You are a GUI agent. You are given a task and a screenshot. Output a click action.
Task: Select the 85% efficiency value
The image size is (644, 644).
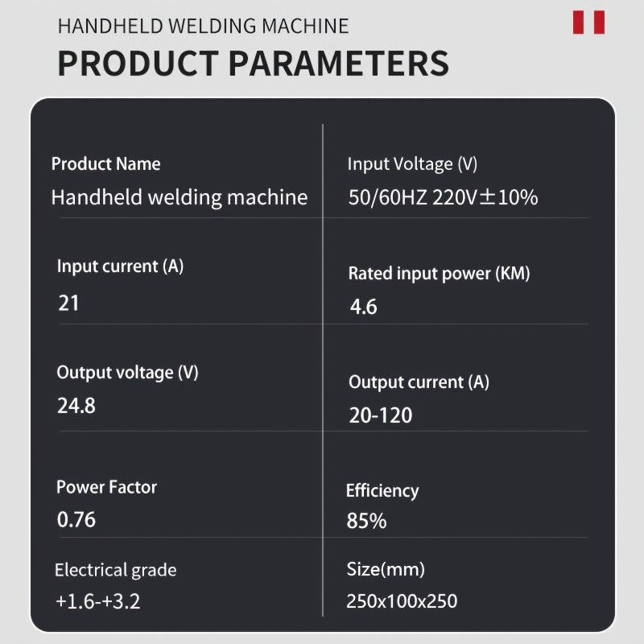pyautogui.click(x=366, y=521)
